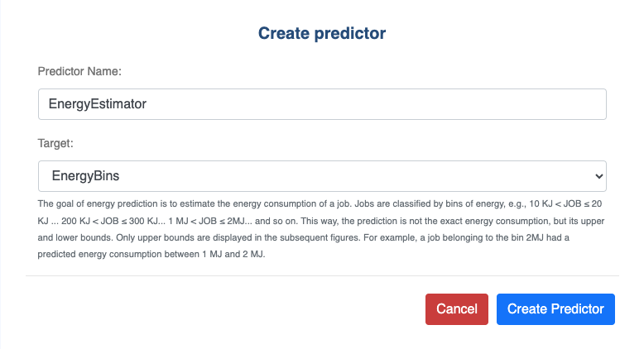Click the Predictor Name input field
The height and width of the screenshot is (349, 644).
[322, 104]
